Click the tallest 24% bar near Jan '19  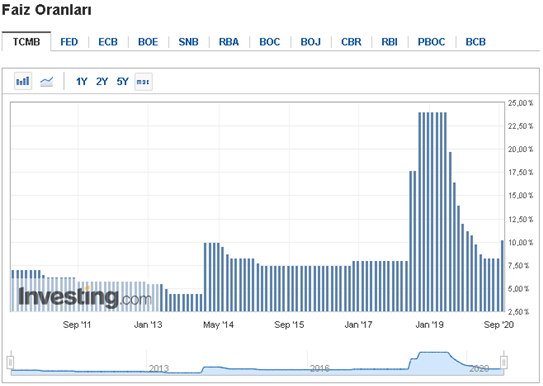[x=432, y=212]
